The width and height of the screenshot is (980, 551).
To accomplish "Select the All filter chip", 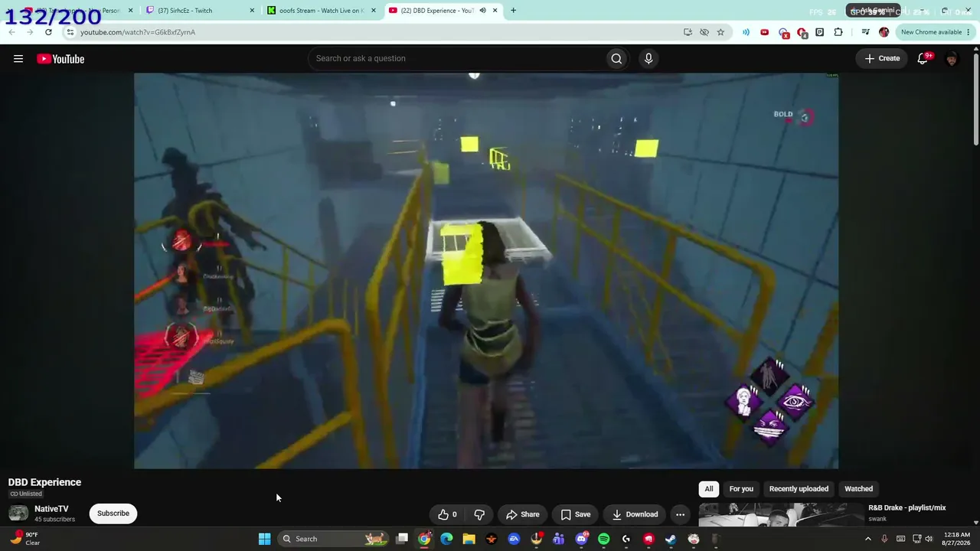I will [x=709, y=489].
